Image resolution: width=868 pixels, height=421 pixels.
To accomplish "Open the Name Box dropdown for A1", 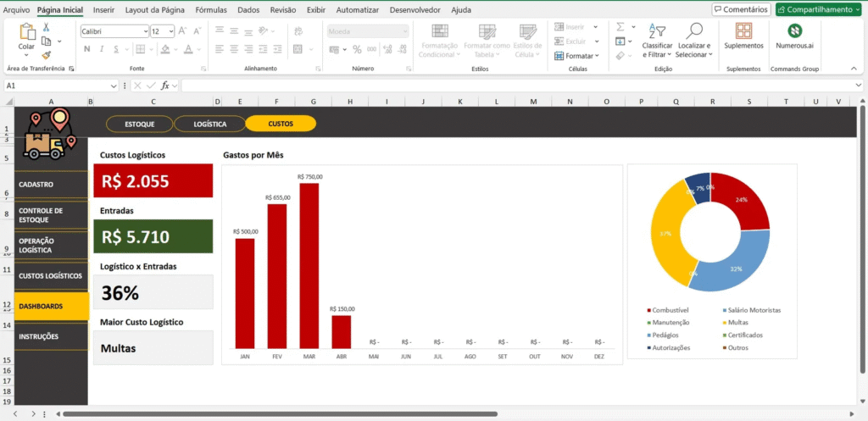I will 114,86.
